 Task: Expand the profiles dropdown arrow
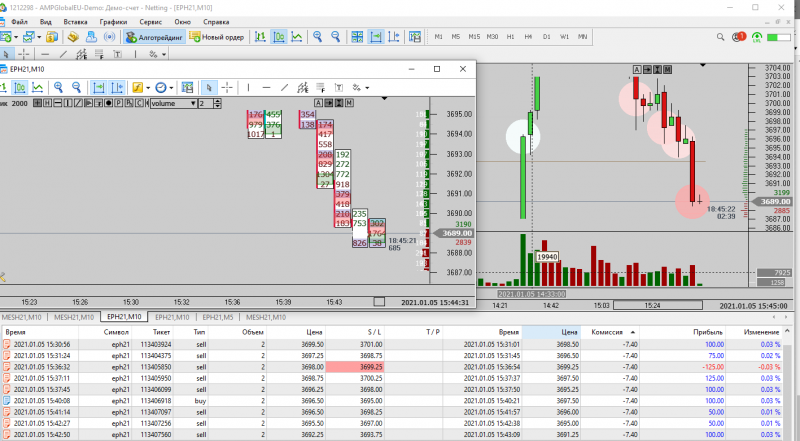pyautogui.click(x=39, y=37)
